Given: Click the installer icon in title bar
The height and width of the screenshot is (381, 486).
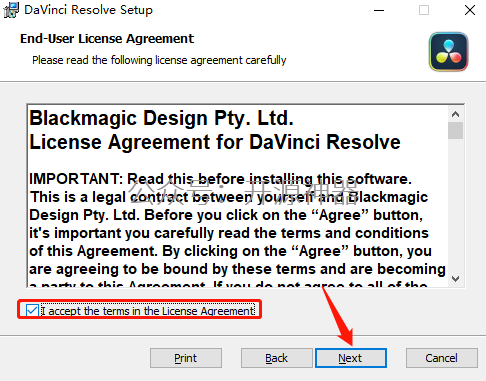Looking at the screenshot, I should [x=11, y=10].
